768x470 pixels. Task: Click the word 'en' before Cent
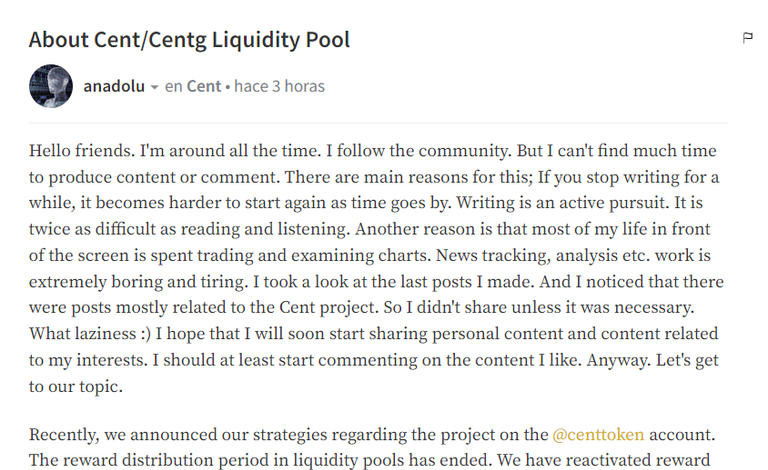[173, 86]
